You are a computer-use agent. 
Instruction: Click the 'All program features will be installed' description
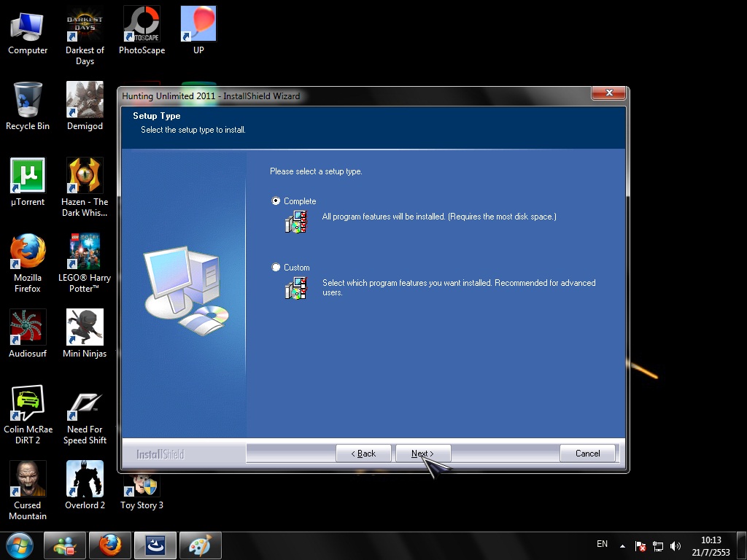[x=438, y=217]
